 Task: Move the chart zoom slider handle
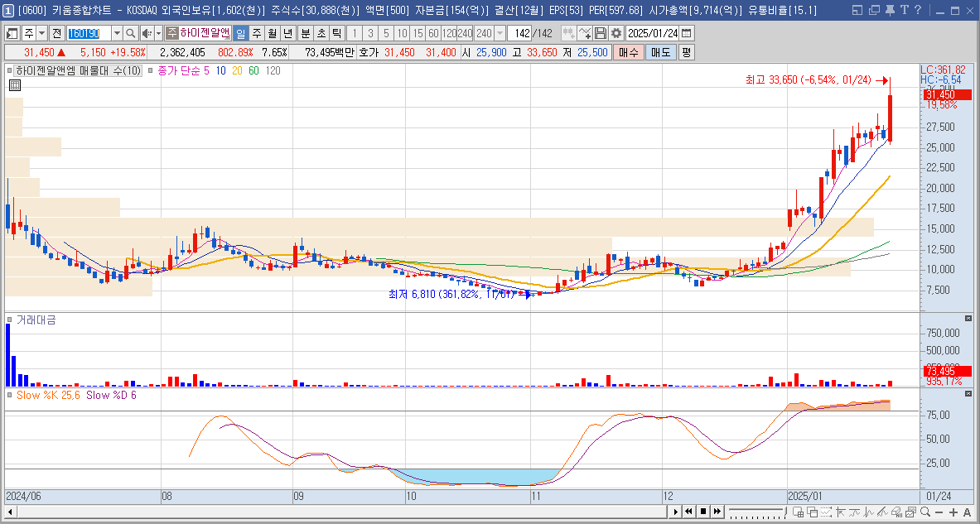click(x=784, y=512)
